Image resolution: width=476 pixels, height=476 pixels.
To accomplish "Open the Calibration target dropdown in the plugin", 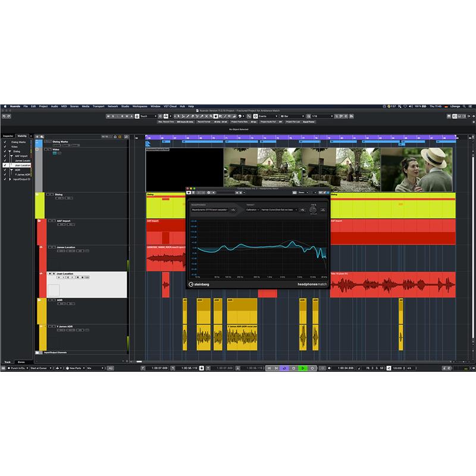I will pos(252,210).
